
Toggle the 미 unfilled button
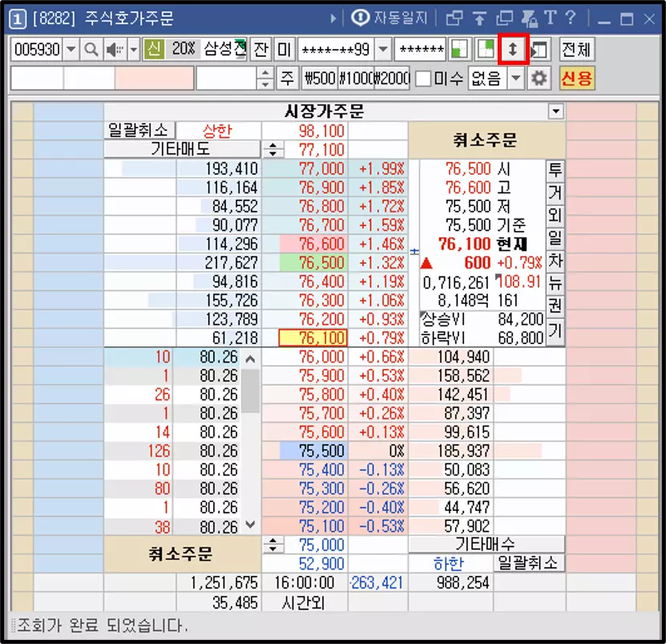pyautogui.click(x=285, y=50)
